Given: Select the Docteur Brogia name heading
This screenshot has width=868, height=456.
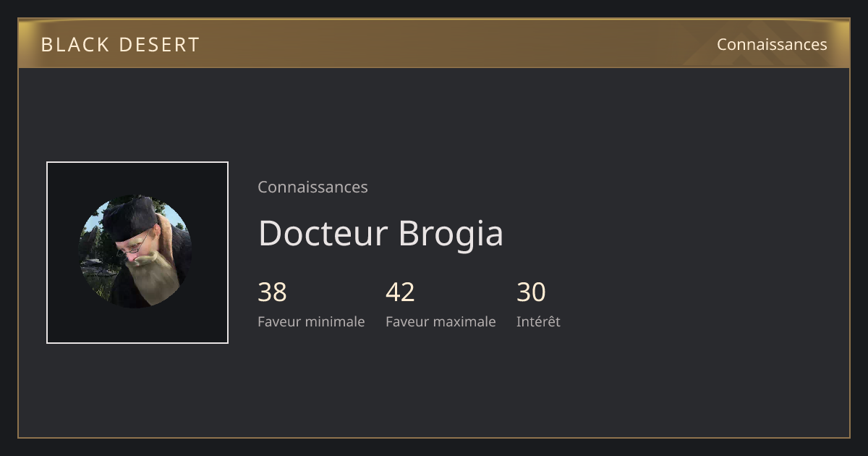Looking at the screenshot, I should tap(380, 233).
